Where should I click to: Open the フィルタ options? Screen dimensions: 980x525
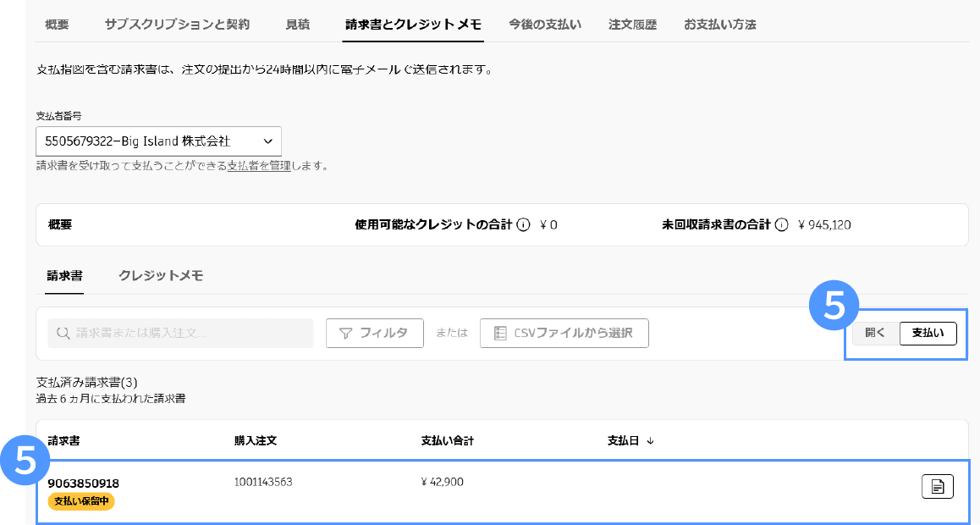374,334
